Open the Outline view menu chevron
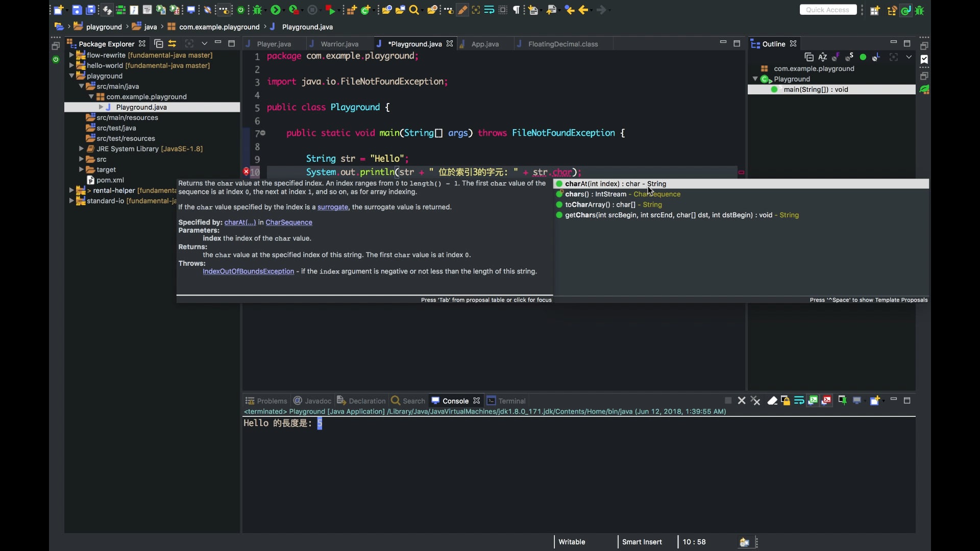 click(909, 57)
